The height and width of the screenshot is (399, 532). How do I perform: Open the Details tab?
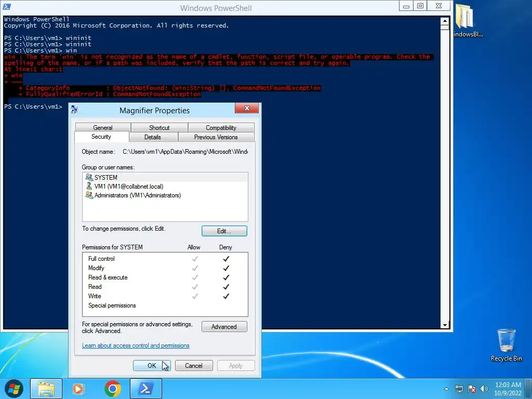[153, 137]
